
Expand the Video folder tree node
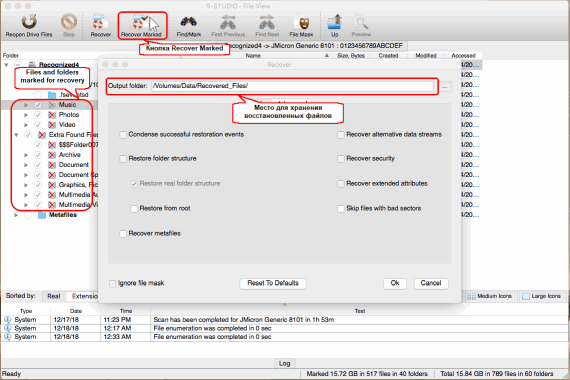point(26,125)
